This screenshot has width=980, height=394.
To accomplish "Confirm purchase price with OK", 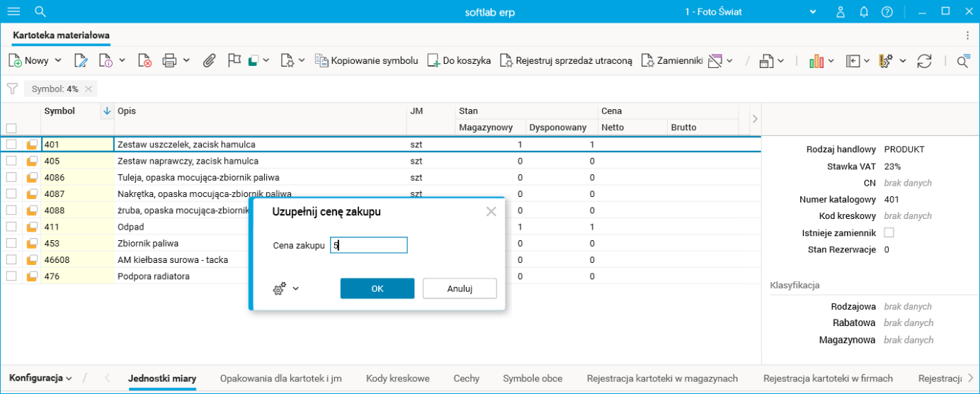I will 377,288.
